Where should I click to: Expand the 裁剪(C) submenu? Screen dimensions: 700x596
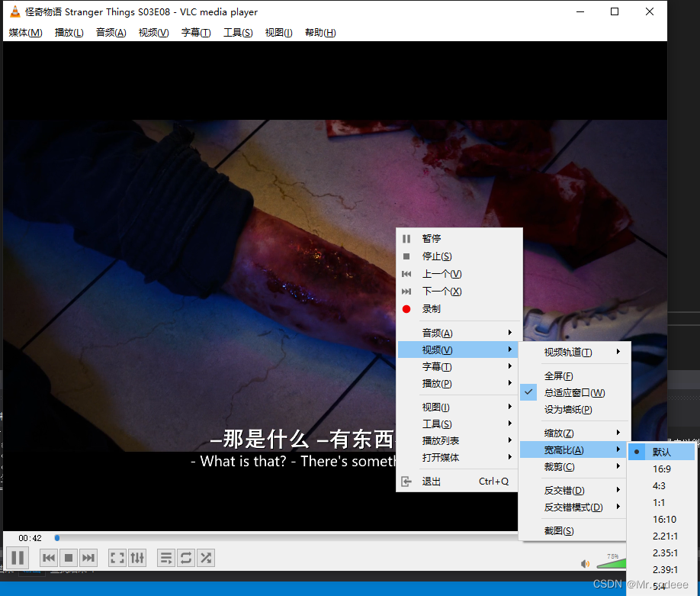click(574, 467)
